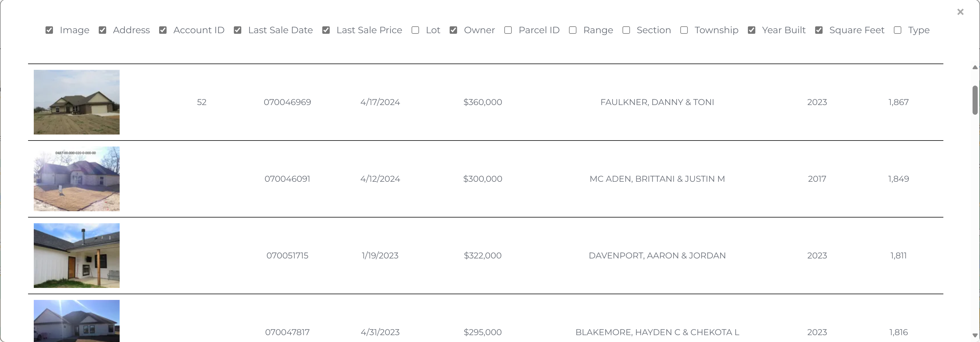Click the scrollbar down arrow

tap(975, 335)
